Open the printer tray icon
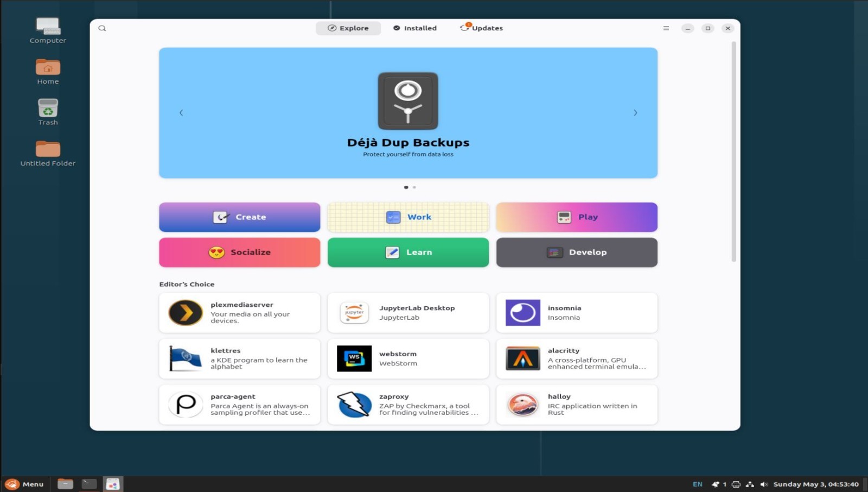The width and height of the screenshot is (868, 492). (x=736, y=484)
